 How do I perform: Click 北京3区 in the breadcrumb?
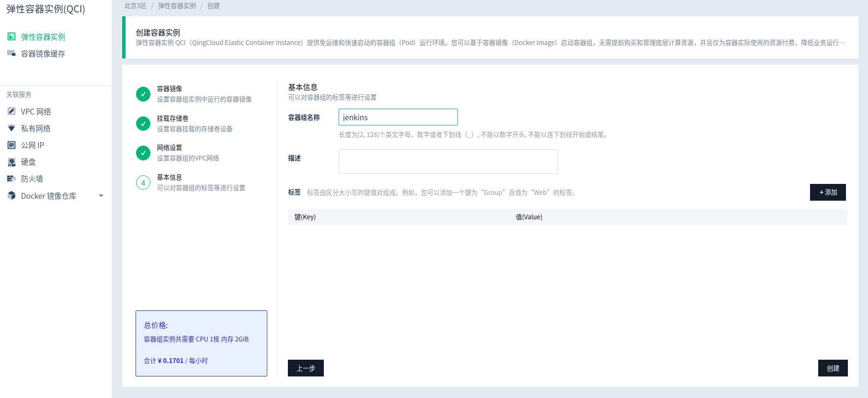click(136, 6)
